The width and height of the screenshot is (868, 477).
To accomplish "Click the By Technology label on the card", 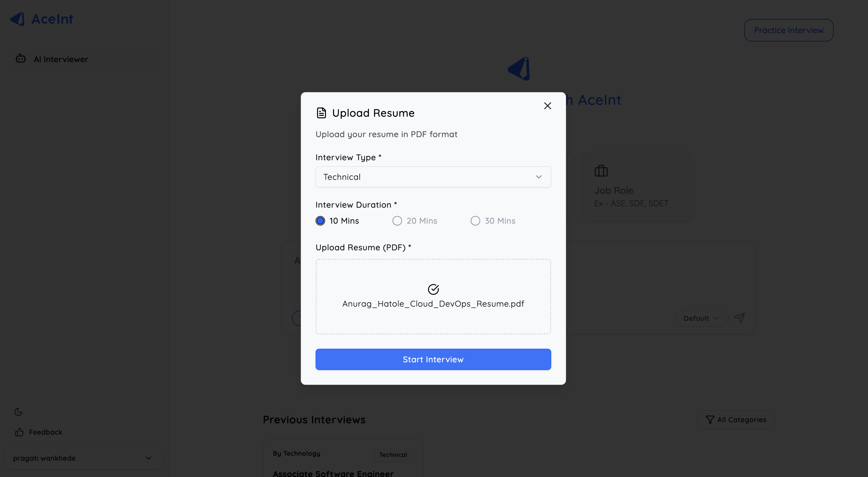I will pyautogui.click(x=297, y=453).
